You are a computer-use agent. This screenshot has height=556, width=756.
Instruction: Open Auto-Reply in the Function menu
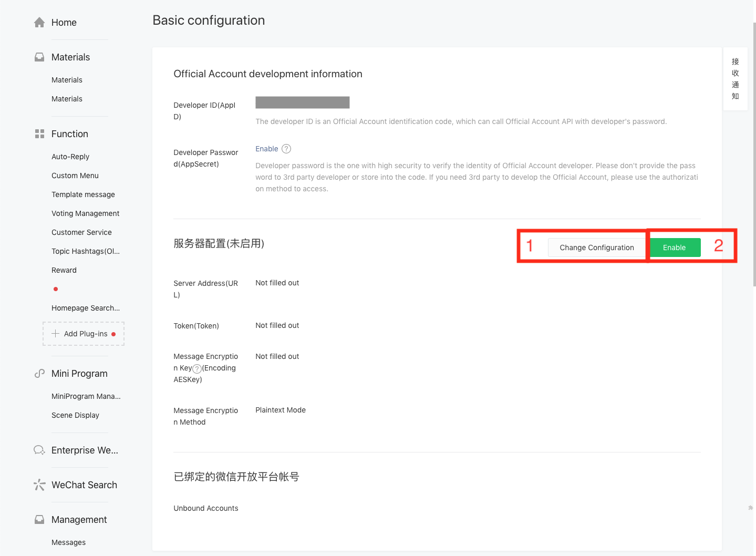click(x=70, y=157)
